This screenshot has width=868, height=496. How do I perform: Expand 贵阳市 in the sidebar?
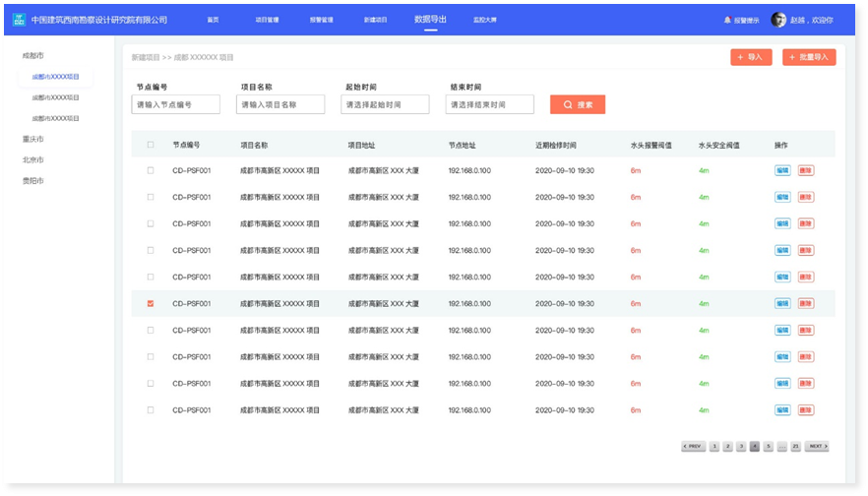click(x=33, y=180)
